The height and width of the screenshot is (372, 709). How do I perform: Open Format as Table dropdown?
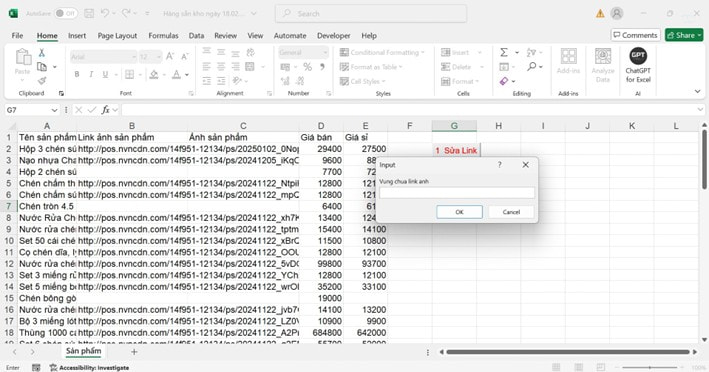[x=371, y=67]
